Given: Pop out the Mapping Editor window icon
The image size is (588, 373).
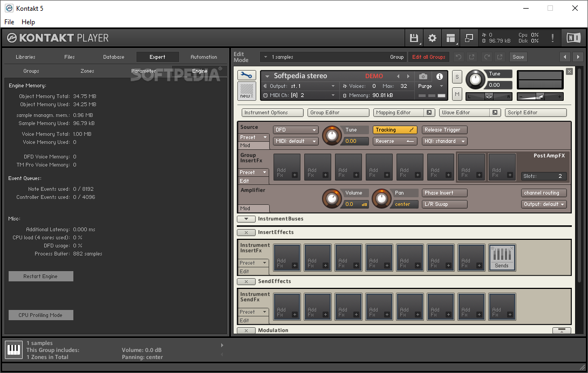Looking at the screenshot, I should 429,113.
